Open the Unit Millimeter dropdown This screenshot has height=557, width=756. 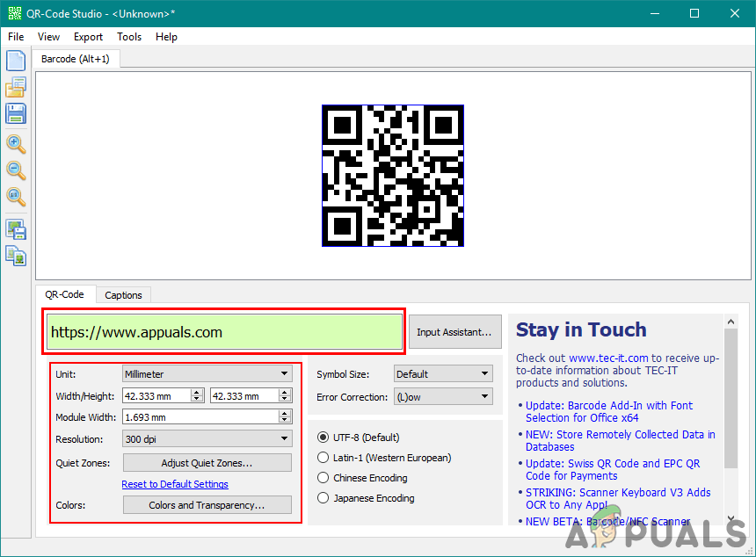[x=207, y=374]
